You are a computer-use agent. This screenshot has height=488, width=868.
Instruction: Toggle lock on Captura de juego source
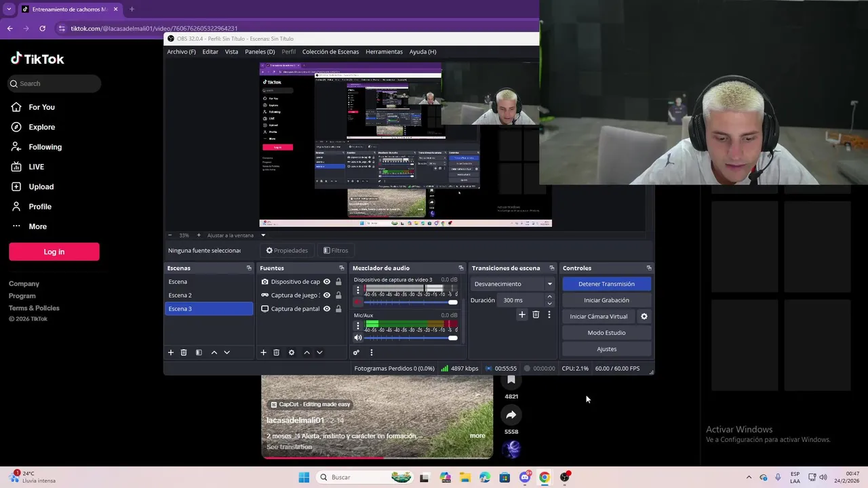pyautogui.click(x=338, y=296)
